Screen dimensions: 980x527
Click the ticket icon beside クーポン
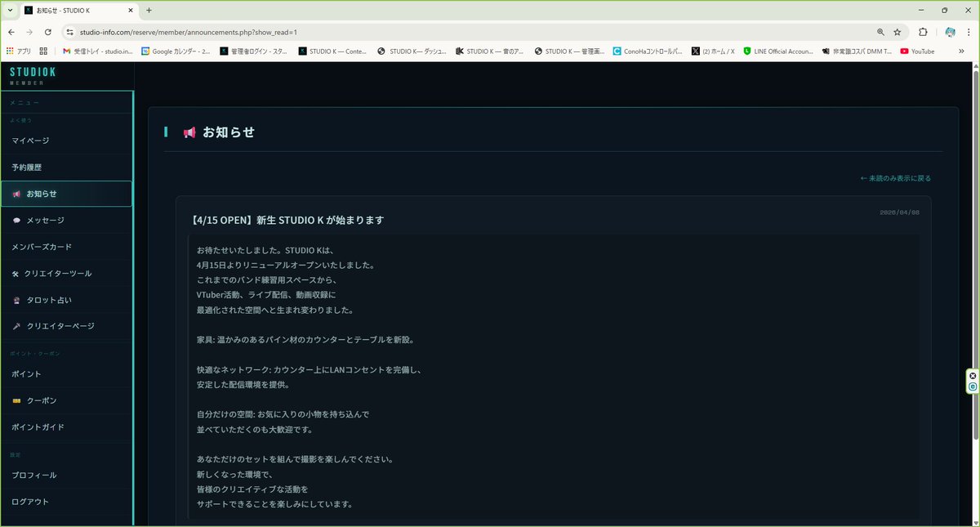pos(17,400)
